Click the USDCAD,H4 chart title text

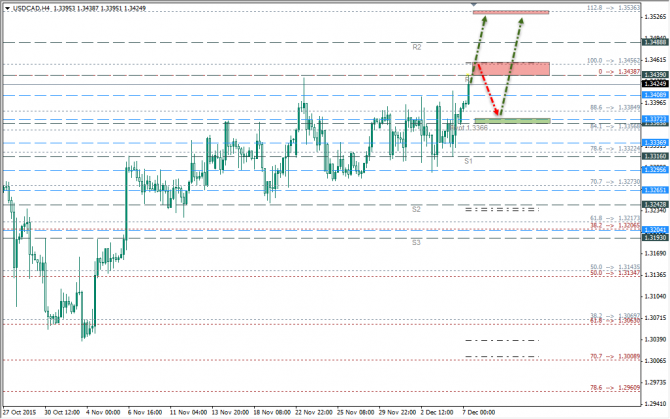31,6
